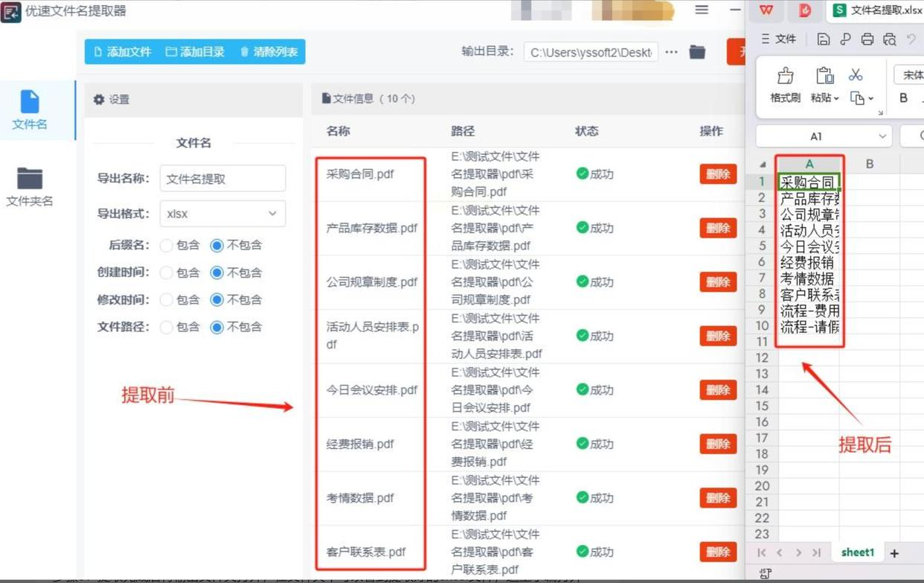This screenshot has height=583, width=924.
Task: Click the 采购合同.pdf file name
Action: (360, 174)
